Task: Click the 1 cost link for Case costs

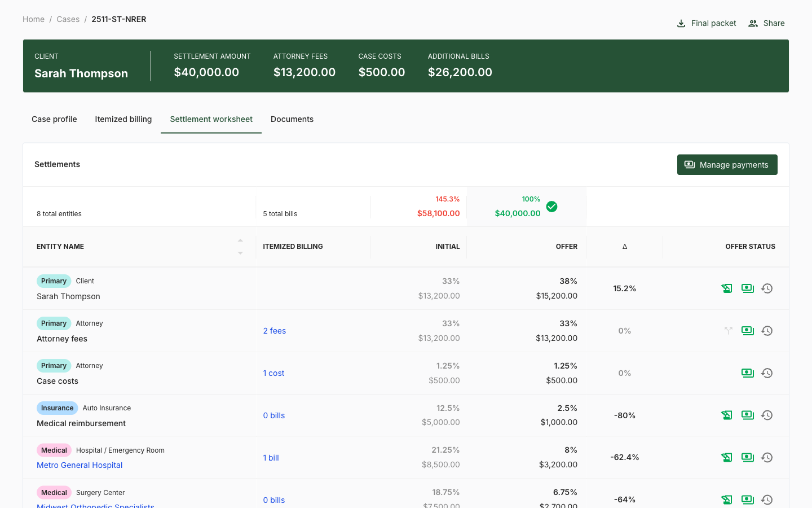Action: (273, 373)
